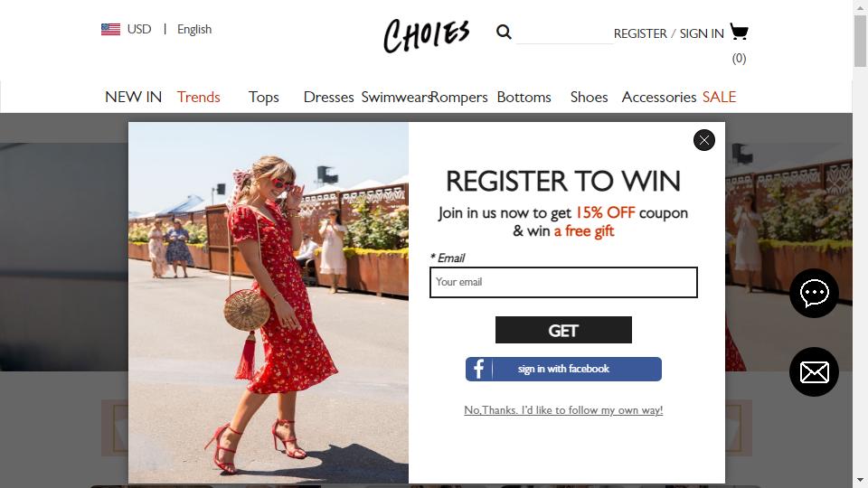Open the English language selector
868x488 pixels.
coord(194,29)
